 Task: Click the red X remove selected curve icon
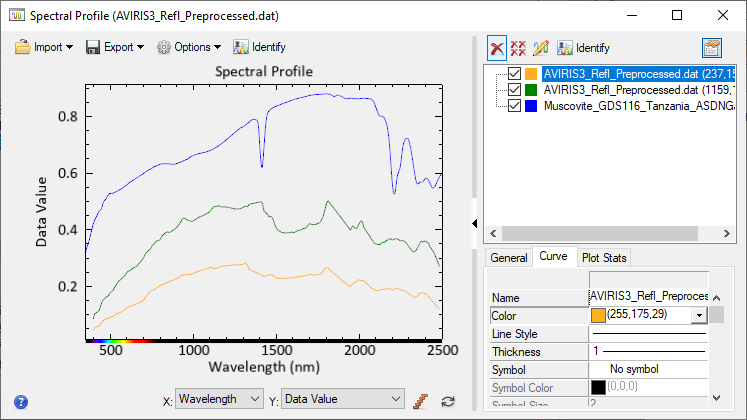click(x=498, y=47)
